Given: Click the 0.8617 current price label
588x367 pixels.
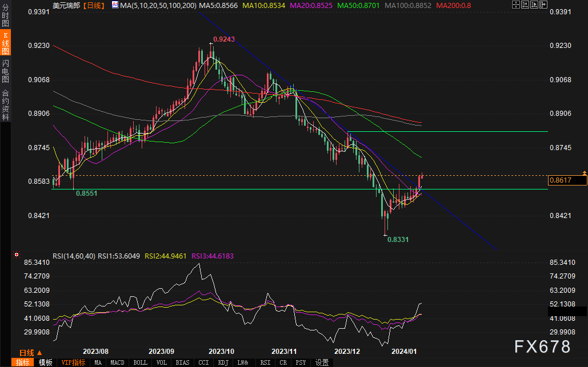Looking at the screenshot, I should pyautogui.click(x=567, y=180).
